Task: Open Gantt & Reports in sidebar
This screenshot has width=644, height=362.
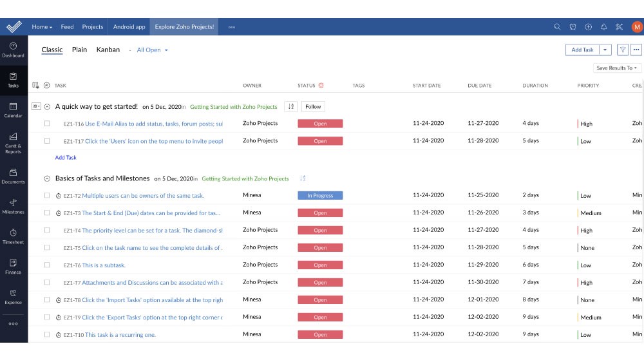Action: pyautogui.click(x=13, y=143)
